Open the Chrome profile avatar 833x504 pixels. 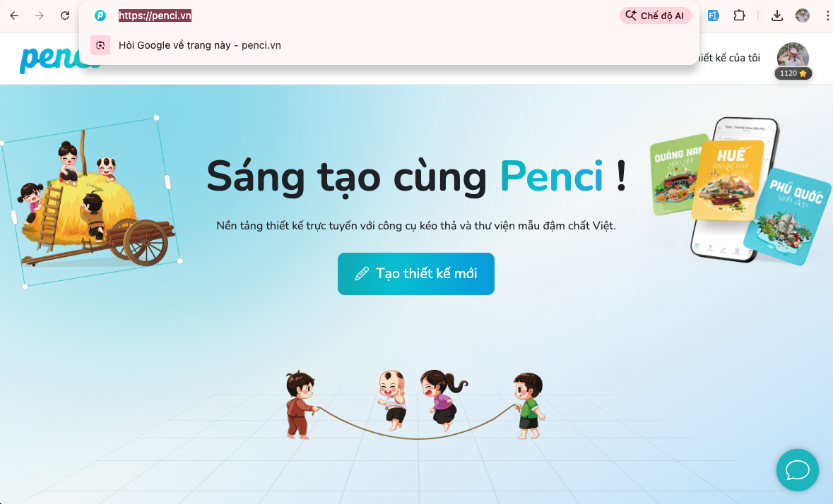(x=802, y=16)
